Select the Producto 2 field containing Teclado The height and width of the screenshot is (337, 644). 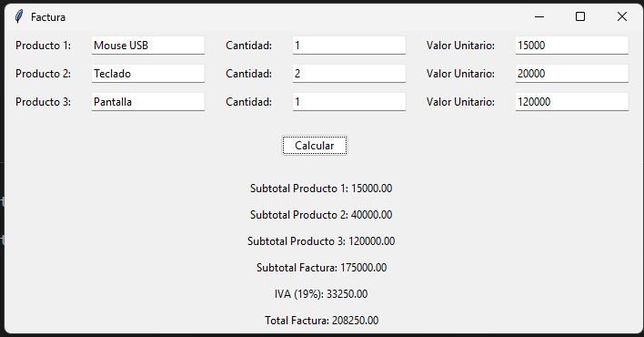pos(148,74)
